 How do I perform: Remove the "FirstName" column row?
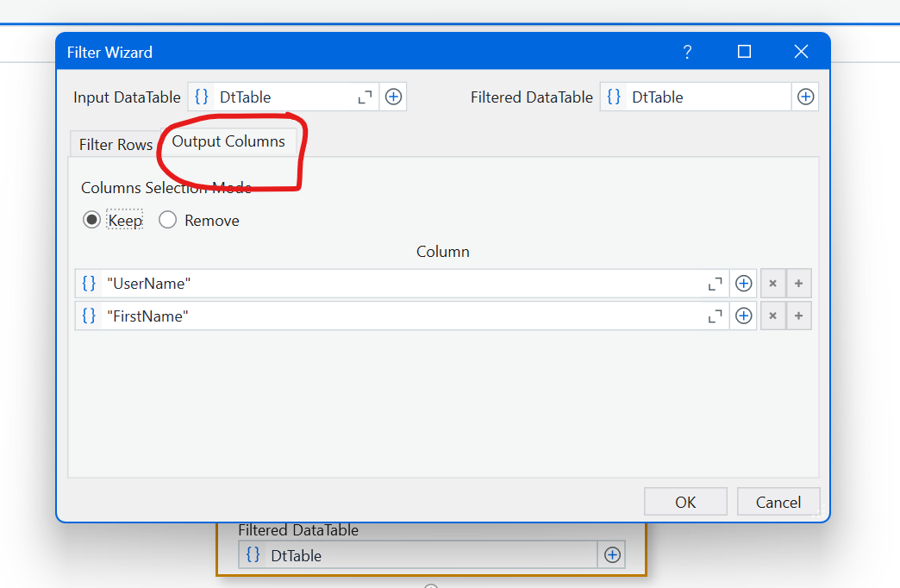click(x=773, y=316)
